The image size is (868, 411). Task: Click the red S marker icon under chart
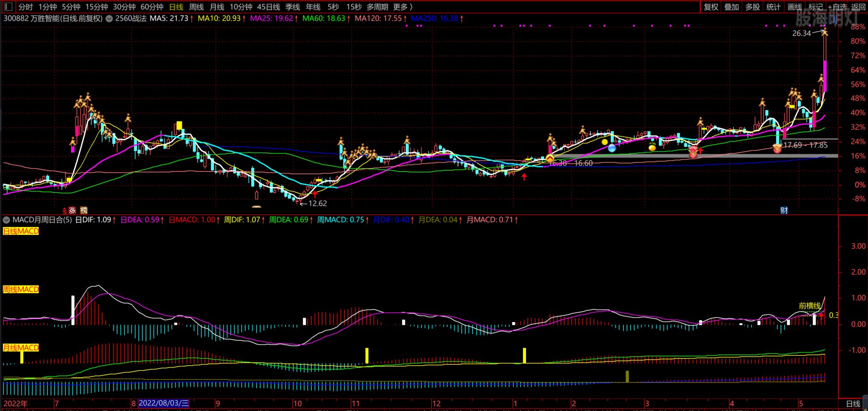64,211
